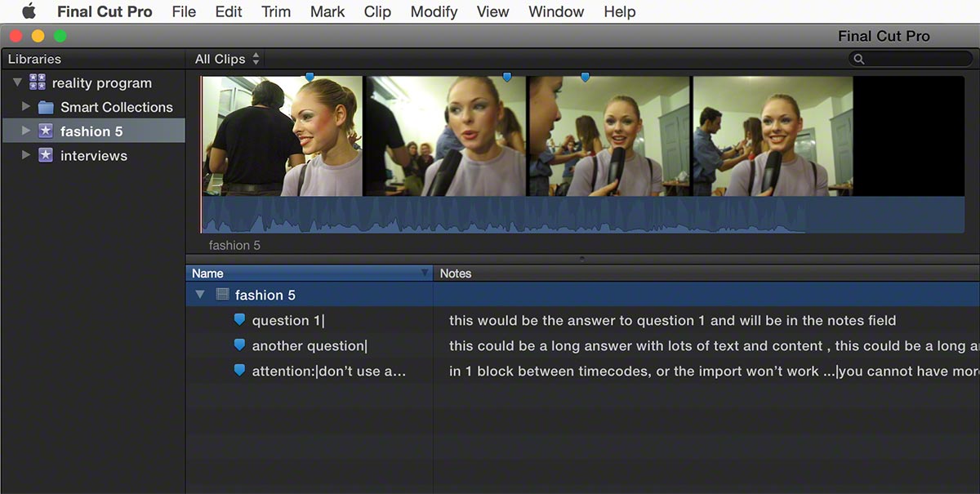Select the question 1 marker row

[x=583, y=321]
